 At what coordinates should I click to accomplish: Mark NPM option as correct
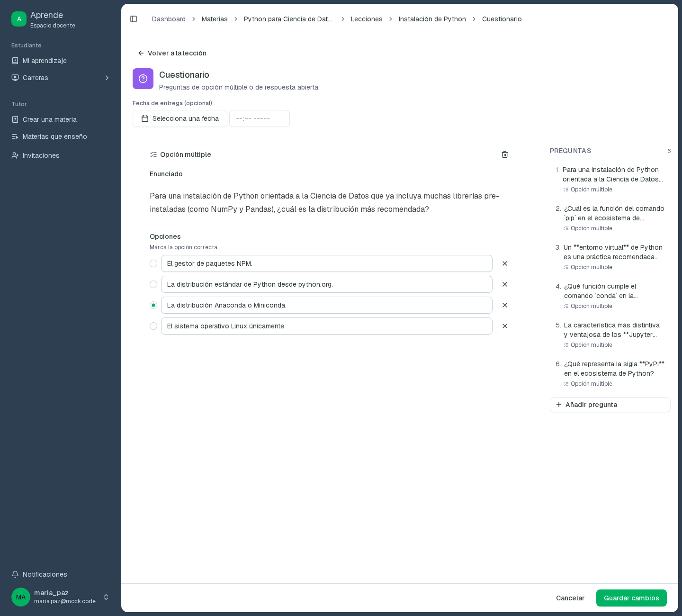[x=153, y=263]
